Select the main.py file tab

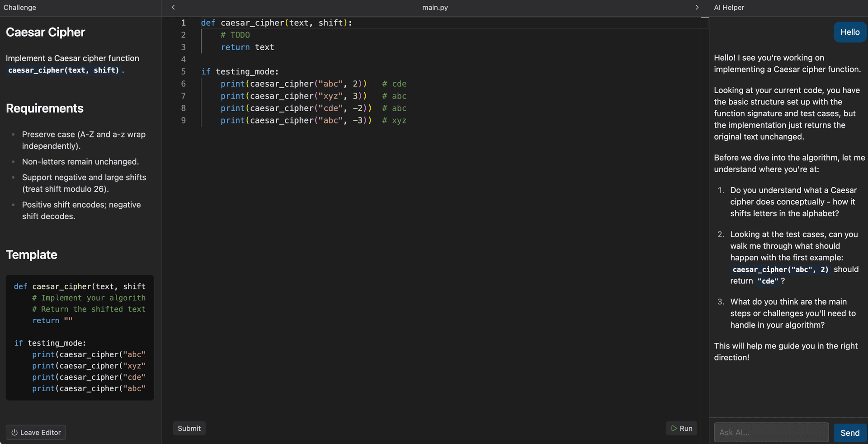435,8
